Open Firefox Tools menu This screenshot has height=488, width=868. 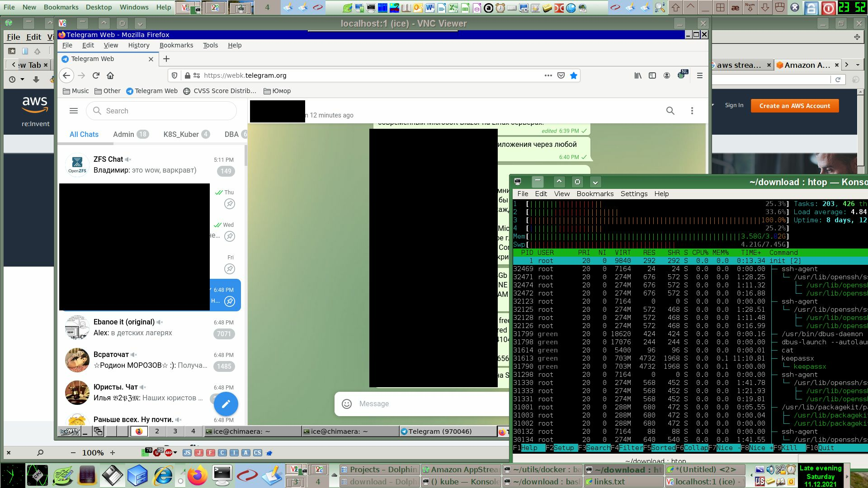(210, 45)
